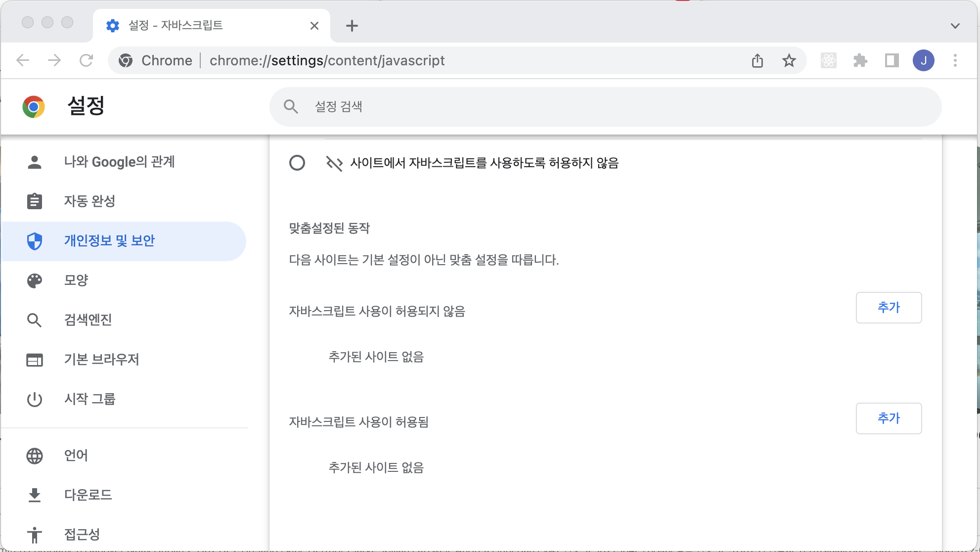Screen dimensions: 980x552
Task: Expand the tab search chevron
Action: (x=955, y=26)
